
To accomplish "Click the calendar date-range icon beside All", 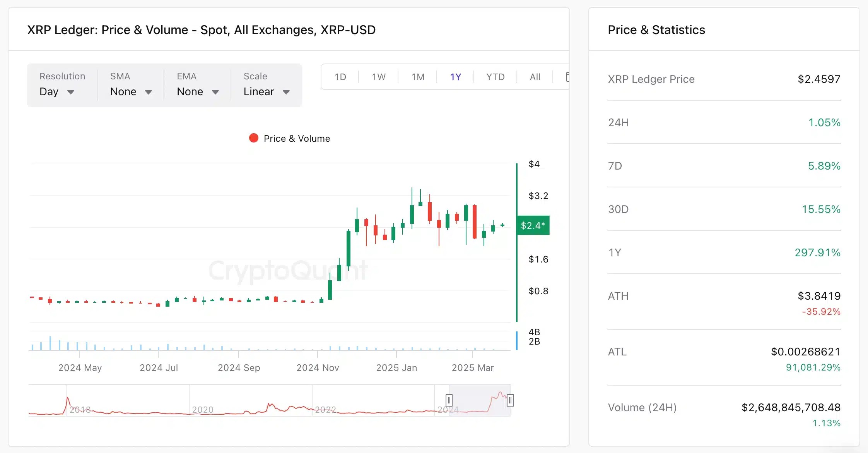I will pos(567,77).
